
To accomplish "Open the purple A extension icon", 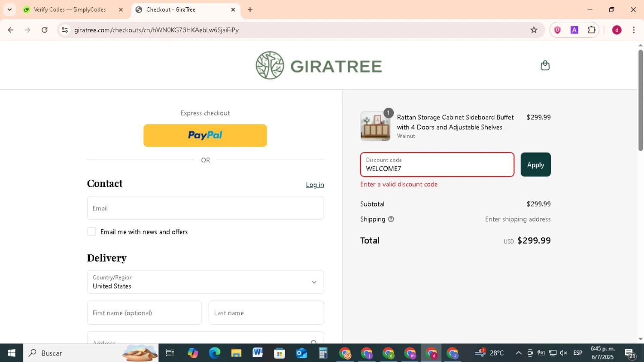I will coord(574,30).
